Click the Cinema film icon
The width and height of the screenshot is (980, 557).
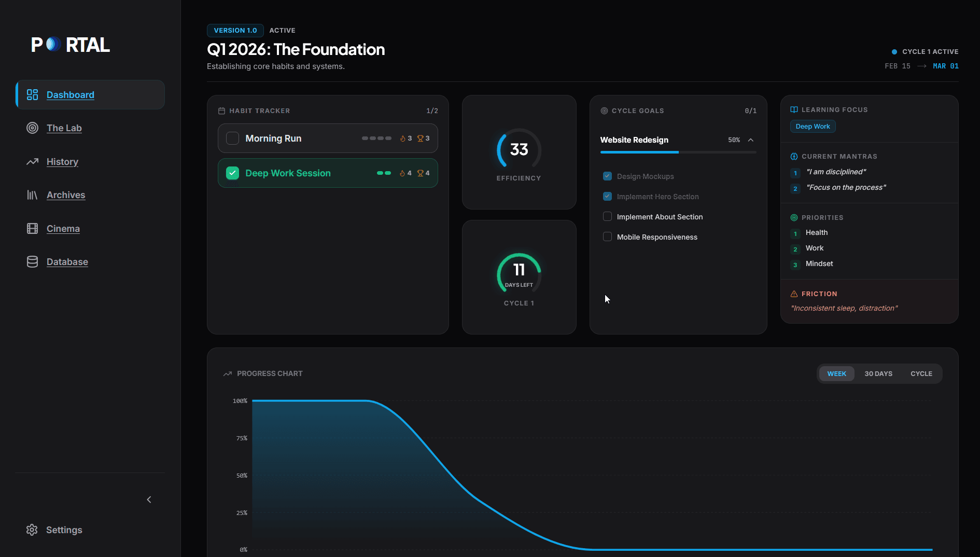(x=32, y=229)
